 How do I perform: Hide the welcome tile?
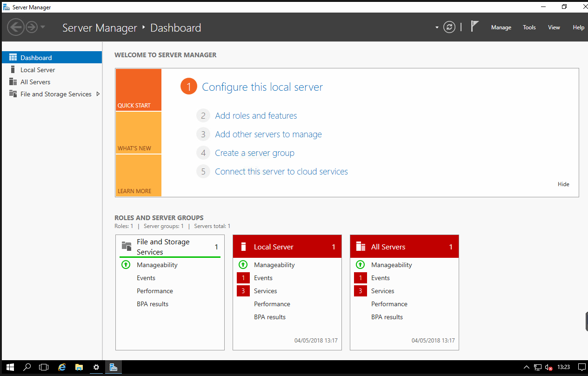563,184
